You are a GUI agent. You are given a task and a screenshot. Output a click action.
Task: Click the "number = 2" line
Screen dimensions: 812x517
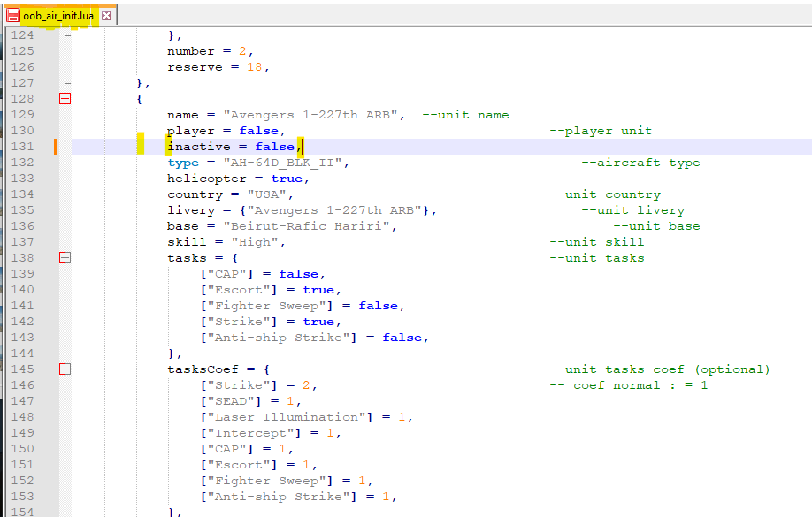click(x=210, y=51)
